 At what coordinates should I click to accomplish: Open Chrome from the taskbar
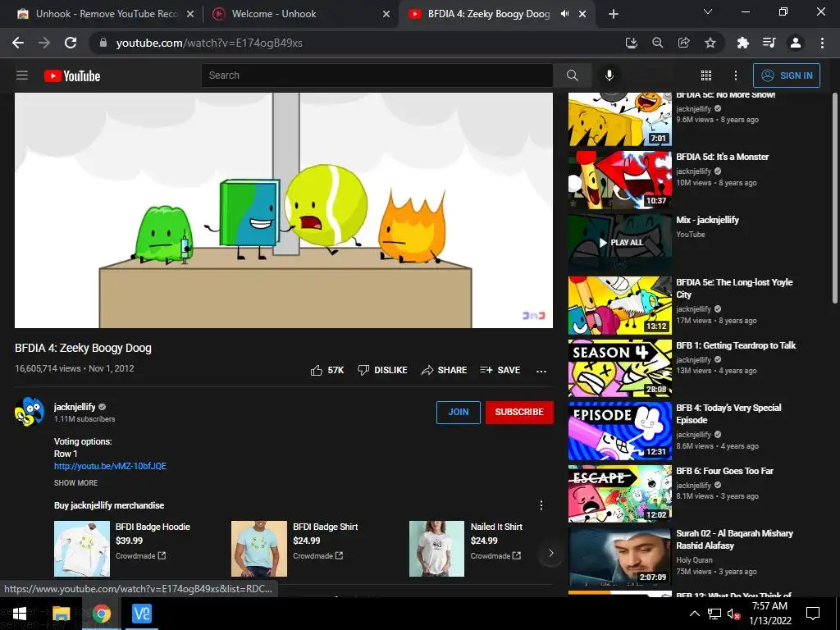click(x=101, y=614)
